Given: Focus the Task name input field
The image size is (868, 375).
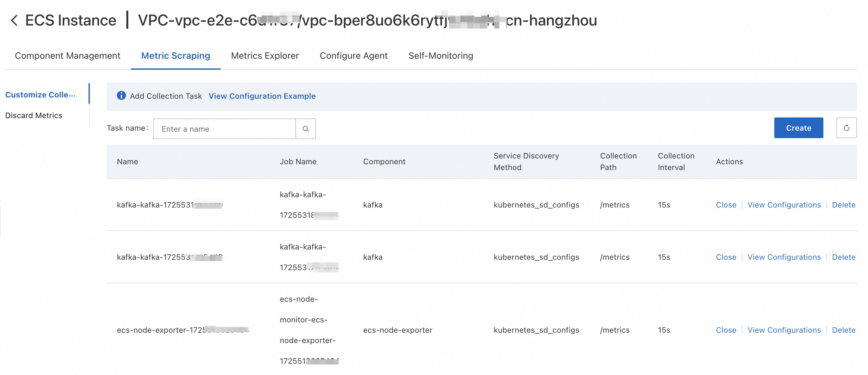Looking at the screenshot, I should 224,128.
